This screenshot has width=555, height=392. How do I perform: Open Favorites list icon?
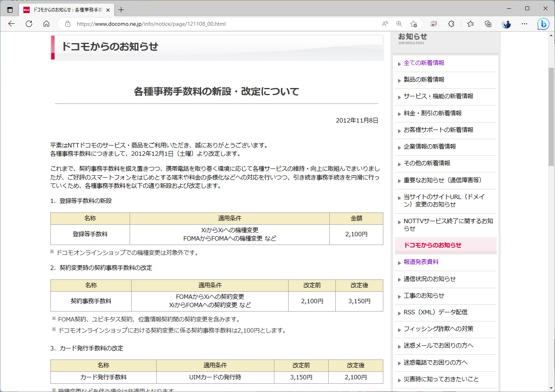coord(471,24)
